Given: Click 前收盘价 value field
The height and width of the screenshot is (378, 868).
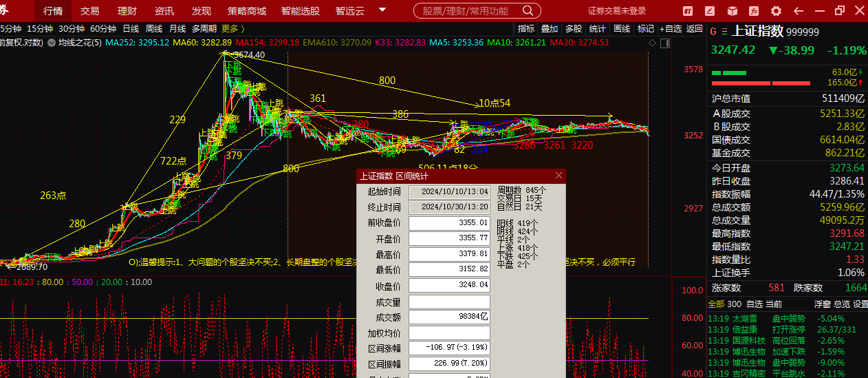Looking at the screenshot, I should 449,223.
